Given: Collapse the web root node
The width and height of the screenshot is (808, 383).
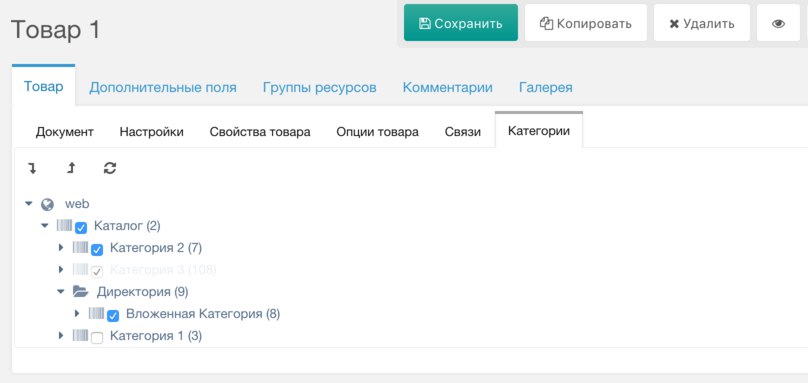Looking at the screenshot, I should pos(29,204).
